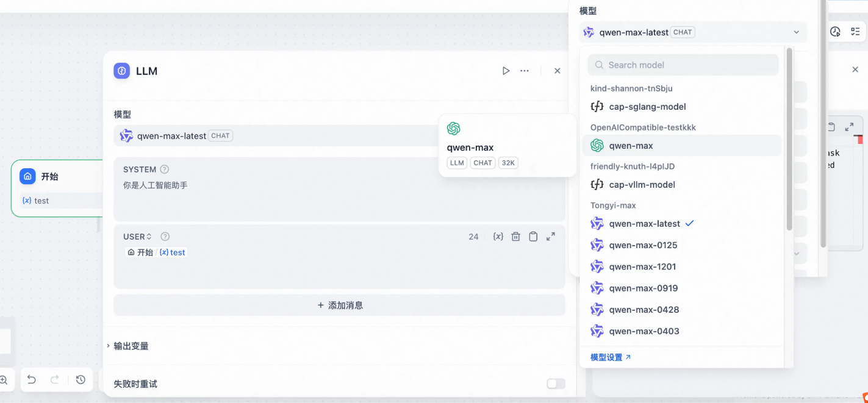Image resolution: width=868 pixels, height=403 pixels.
Task: Expand the USER message editor
Action: [x=551, y=237]
